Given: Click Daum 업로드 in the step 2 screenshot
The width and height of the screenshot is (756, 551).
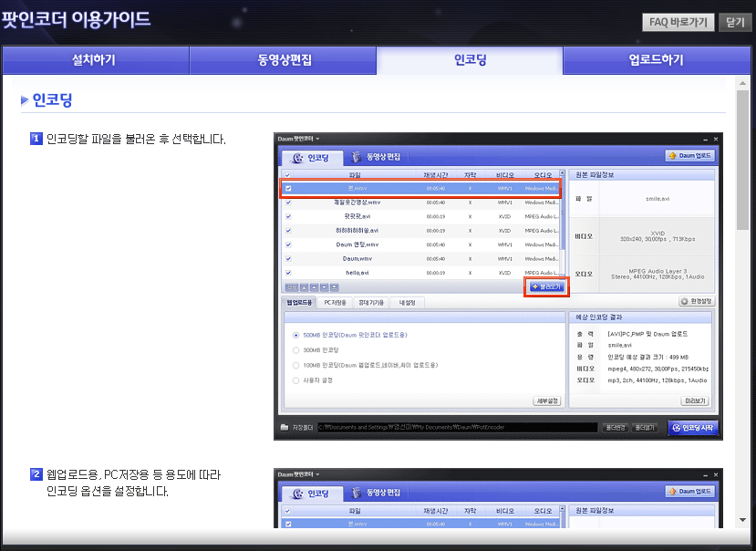Looking at the screenshot, I should coord(690,491).
